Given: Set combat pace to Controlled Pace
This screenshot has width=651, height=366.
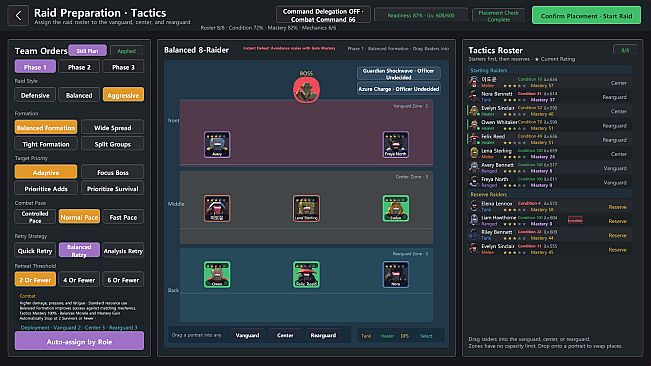Looking at the screenshot, I should pos(35,217).
